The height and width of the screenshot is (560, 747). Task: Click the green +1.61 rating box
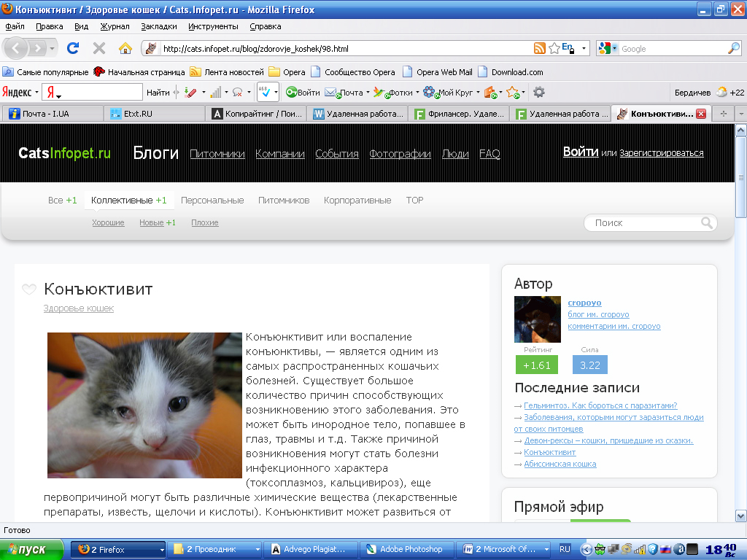click(536, 365)
